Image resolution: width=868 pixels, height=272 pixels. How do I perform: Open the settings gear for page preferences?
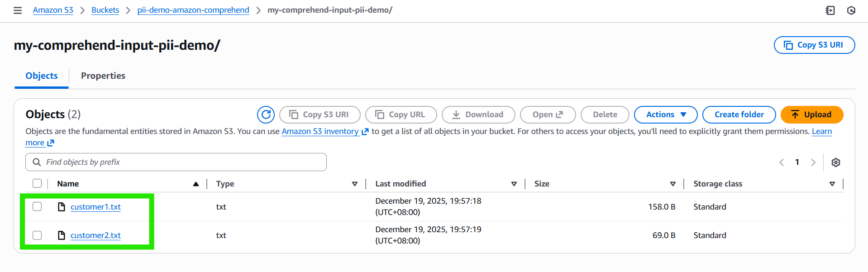(x=835, y=162)
